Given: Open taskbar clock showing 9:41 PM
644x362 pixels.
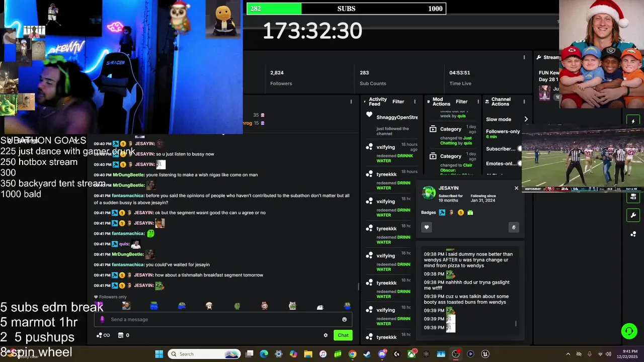Looking at the screenshot, I should [x=630, y=354].
